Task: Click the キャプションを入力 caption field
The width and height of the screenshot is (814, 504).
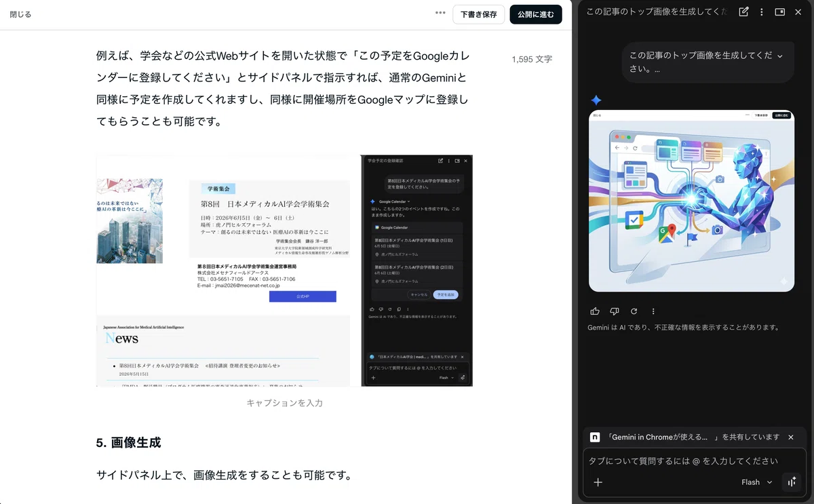Action: point(284,403)
